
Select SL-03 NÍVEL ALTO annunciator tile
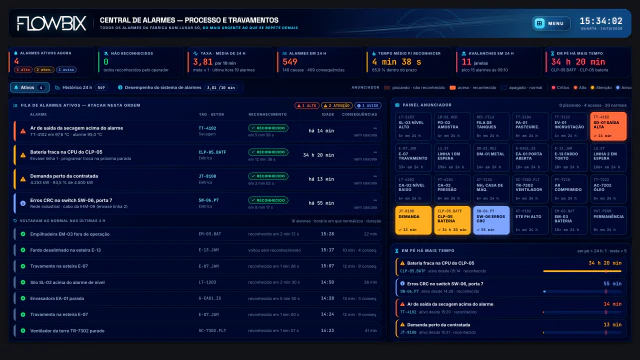tap(413, 127)
